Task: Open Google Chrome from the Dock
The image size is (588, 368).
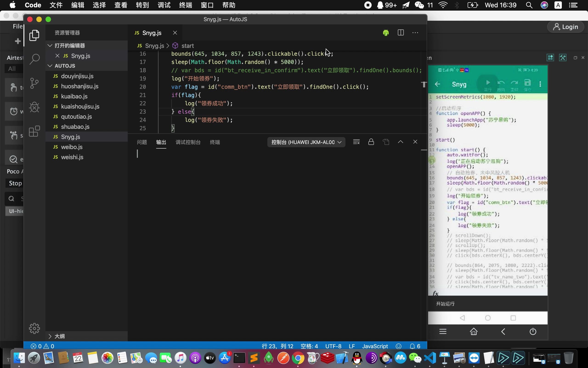Action: pos(298,358)
